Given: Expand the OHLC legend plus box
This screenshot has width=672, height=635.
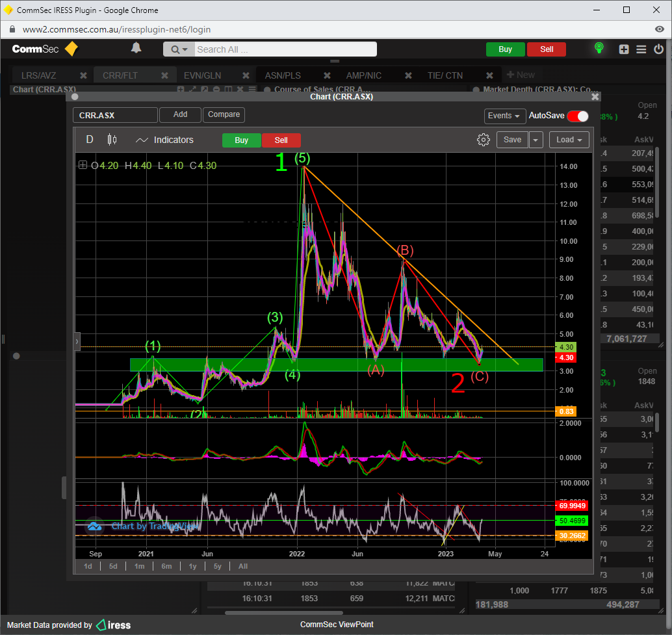Looking at the screenshot, I should 83,165.
